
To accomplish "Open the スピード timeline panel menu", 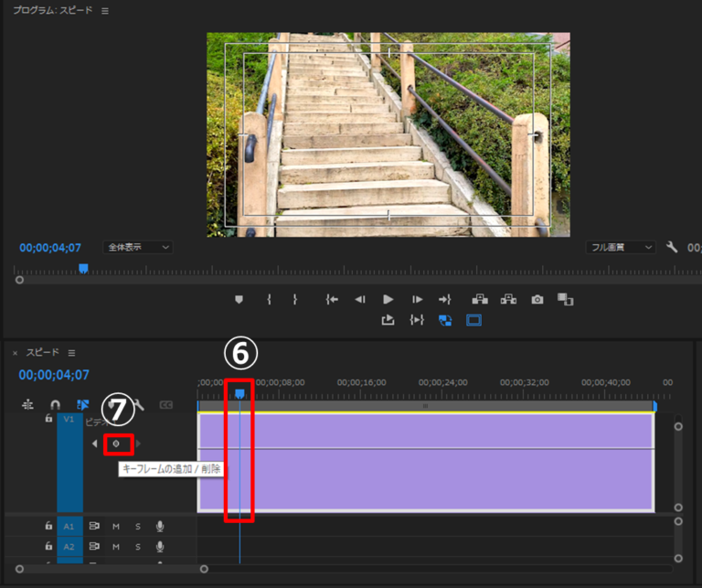I will tap(71, 353).
